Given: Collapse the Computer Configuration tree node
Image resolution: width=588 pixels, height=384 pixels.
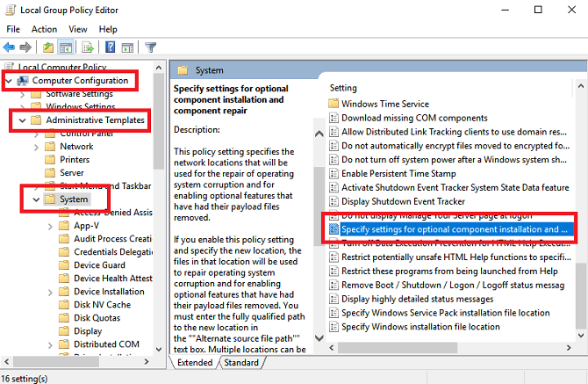Looking at the screenshot, I should click(10, 81).
